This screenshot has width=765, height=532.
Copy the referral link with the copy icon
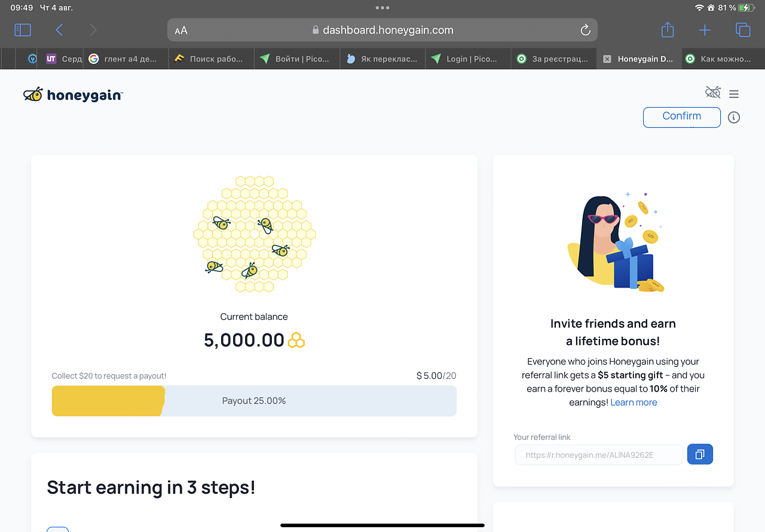[700, 454]
